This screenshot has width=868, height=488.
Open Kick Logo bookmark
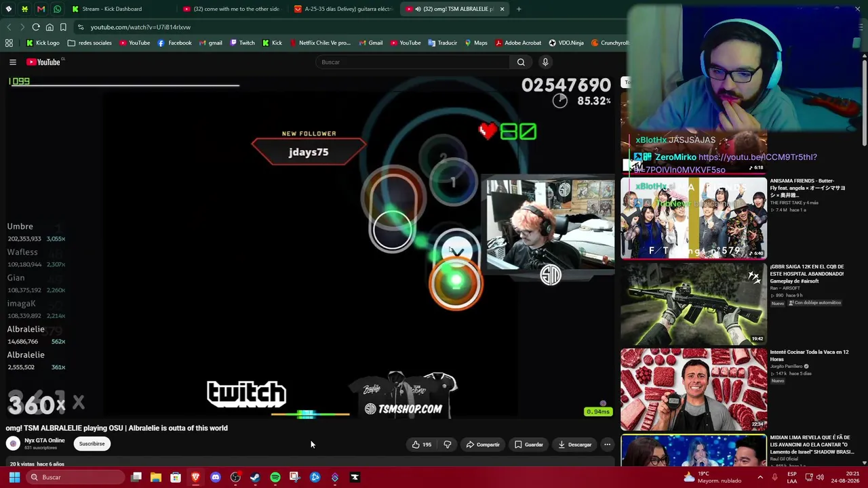(43, 43)
